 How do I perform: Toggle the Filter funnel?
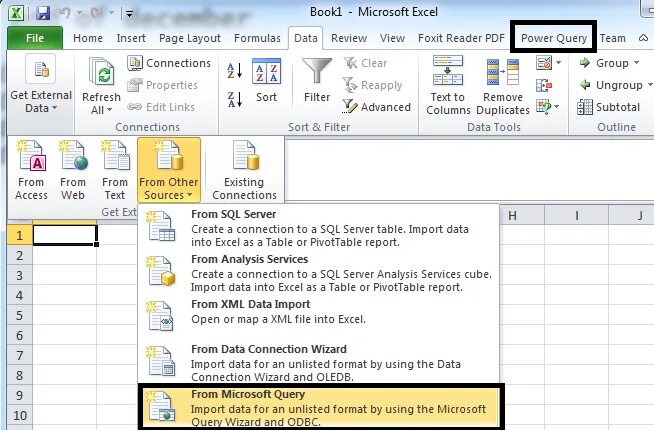pyautogui.click(x=317, y=80)
